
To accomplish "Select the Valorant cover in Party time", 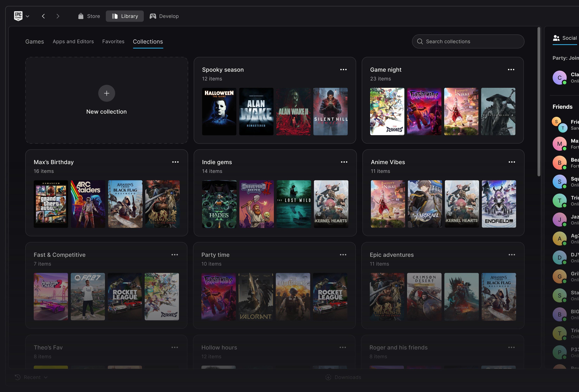I will (x=256, y=297).
